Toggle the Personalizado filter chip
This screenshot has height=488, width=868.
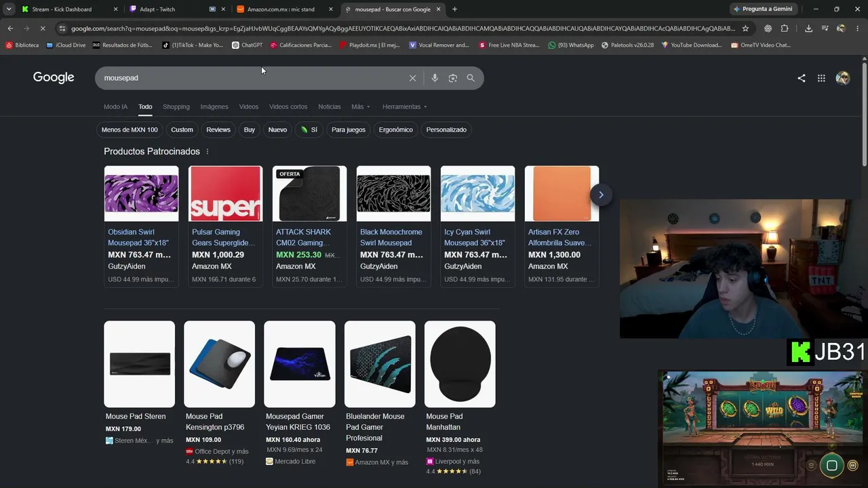(446, 129)
